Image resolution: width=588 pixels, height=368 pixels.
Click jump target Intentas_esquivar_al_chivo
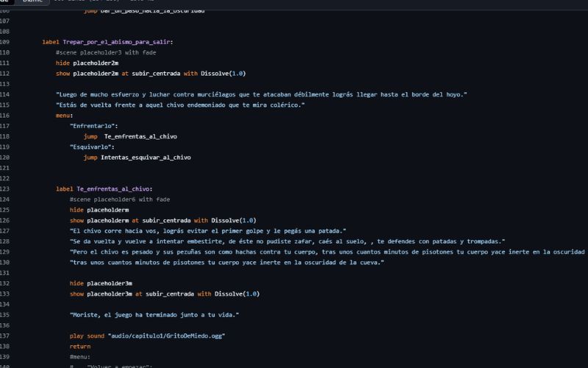pos(146,157)
